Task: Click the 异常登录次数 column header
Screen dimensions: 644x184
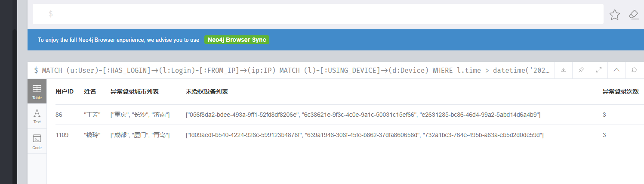Action: 621,91
